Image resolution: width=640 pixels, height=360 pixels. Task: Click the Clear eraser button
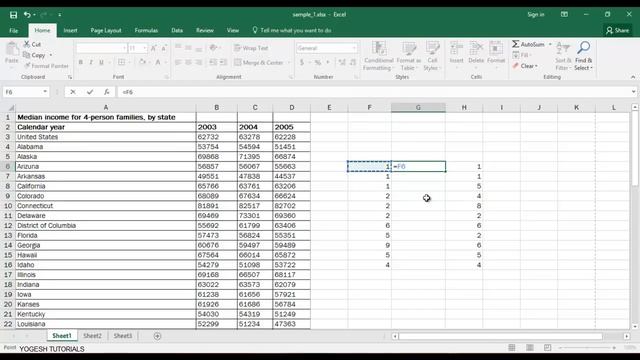click(524, 66)
